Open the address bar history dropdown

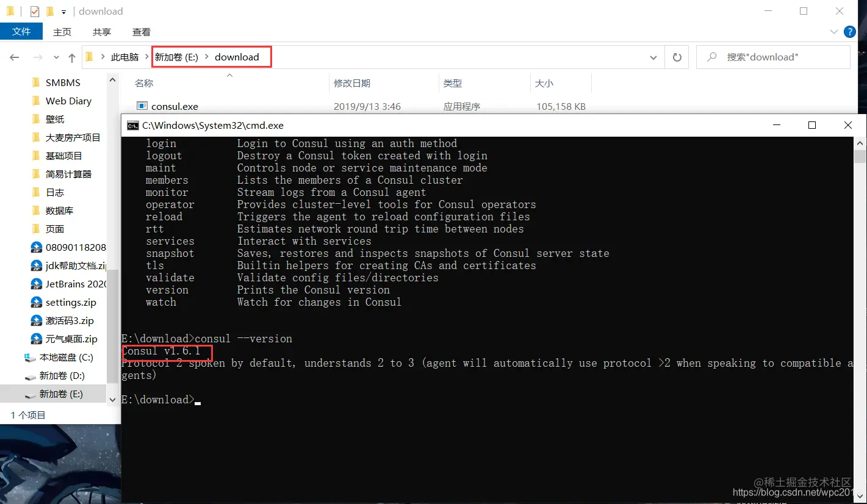pos(653,57)
